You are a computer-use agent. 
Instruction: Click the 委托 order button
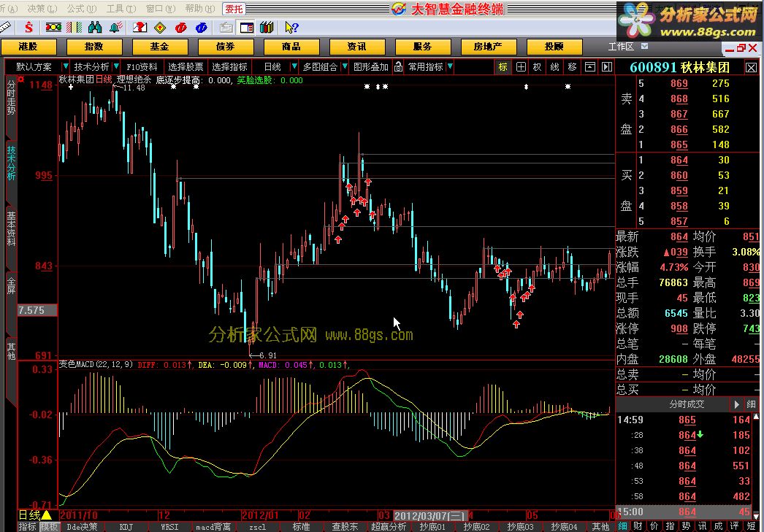[234, 9]
